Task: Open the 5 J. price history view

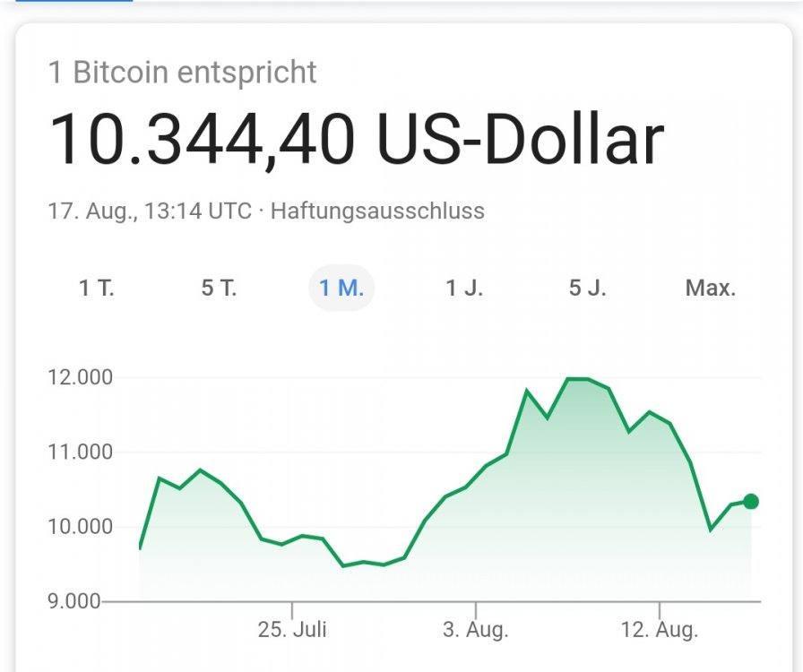Action: click(587, 289)
